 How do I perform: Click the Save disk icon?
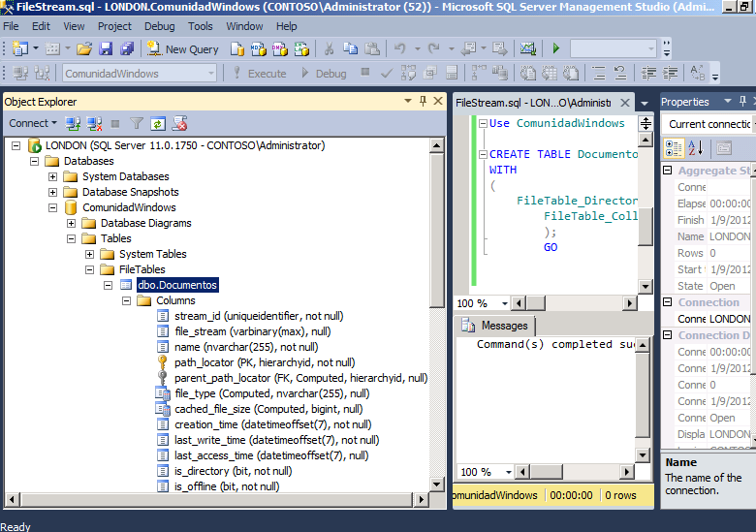coord(106,49)
